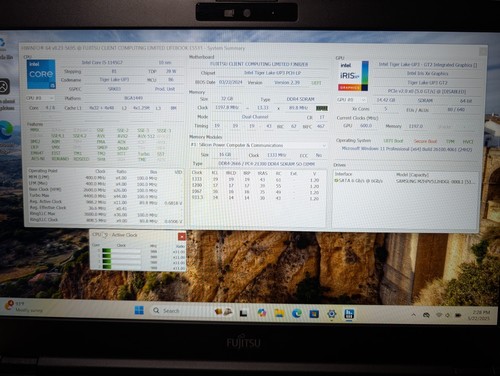500x376 pixels.
Task: Click the Intel Core i5 logo image
Action: pyautogui.click(x=41, y=74)
